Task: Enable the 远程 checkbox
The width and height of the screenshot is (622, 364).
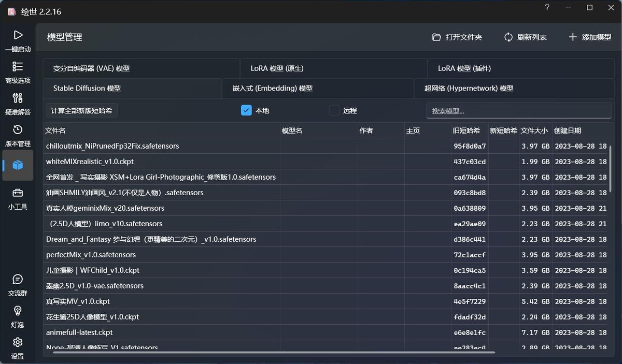Action: [x=334, y=110]
